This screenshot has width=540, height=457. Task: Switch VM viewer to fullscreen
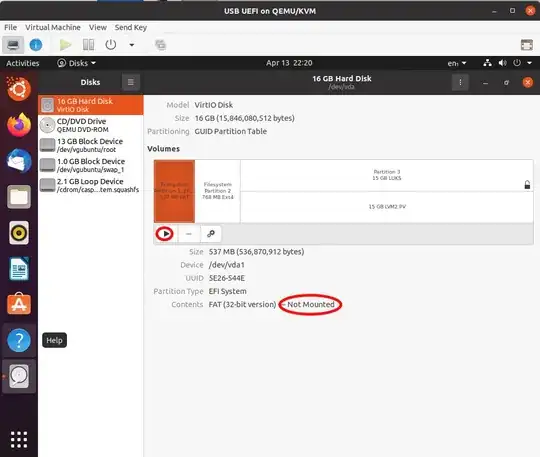(527, 45)
